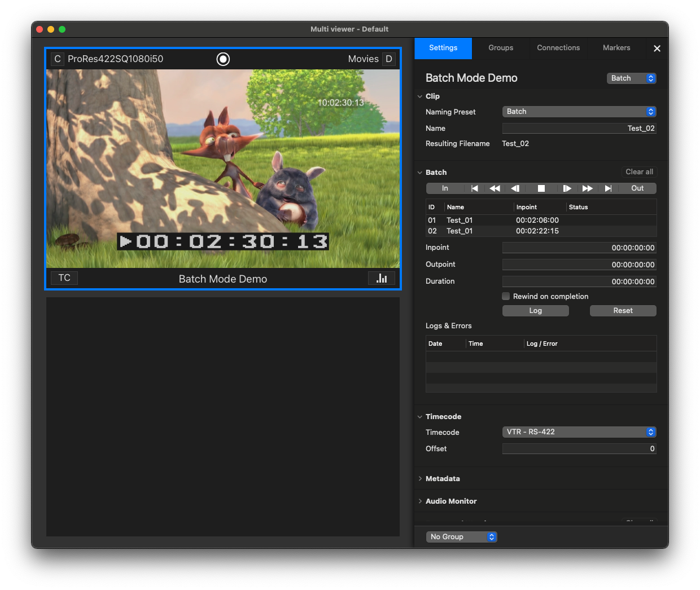Select batch row 02 with inpoint 00:02:22:15
The width and height of the screenshot is (700, 590).
tap(541, 231)
